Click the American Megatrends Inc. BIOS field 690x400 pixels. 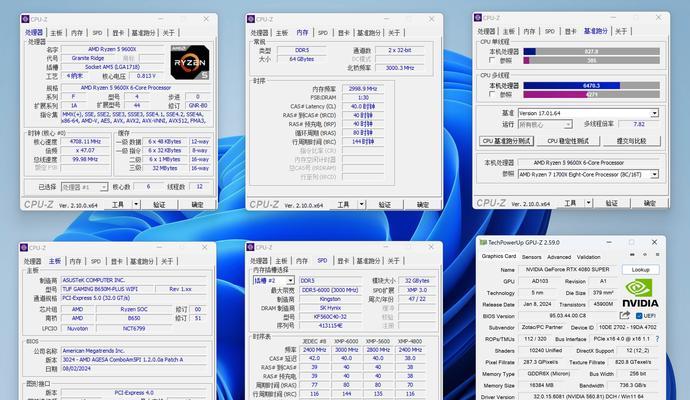[x=134, y=351]
